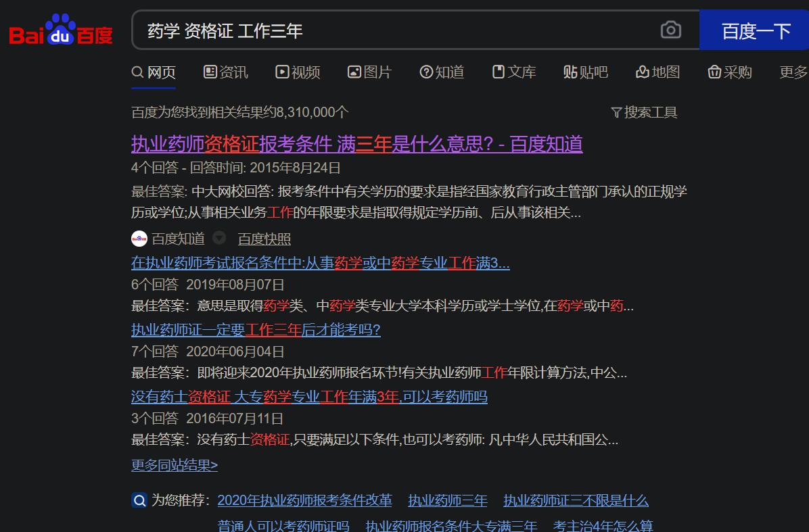Click the 百度一下 search button
This screenshot has height=532, width=809.
tap(755, 30)
